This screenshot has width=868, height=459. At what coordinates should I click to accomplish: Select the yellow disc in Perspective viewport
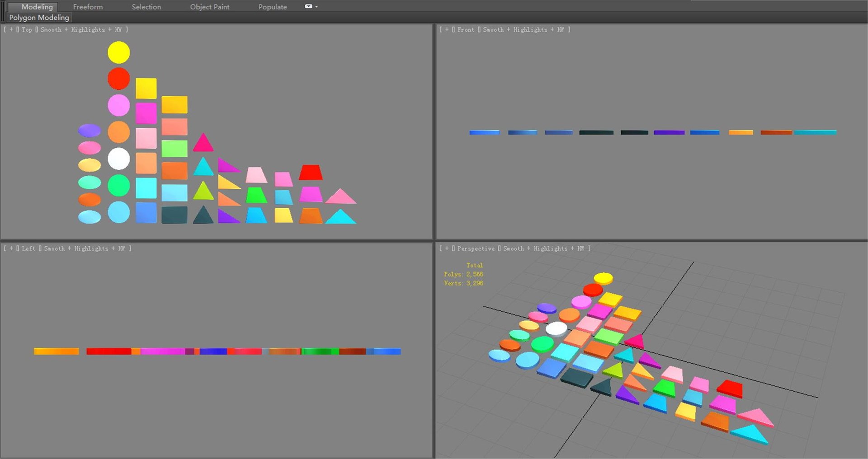[x=603, y=278]
